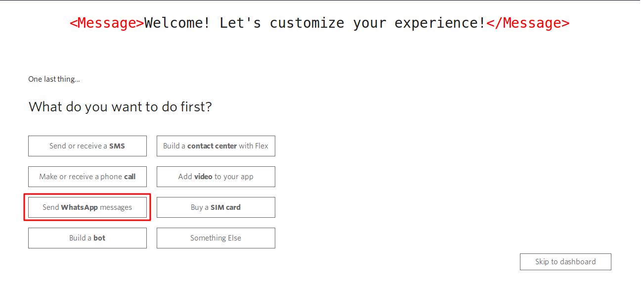Skip to dashboard

[565, 262]
